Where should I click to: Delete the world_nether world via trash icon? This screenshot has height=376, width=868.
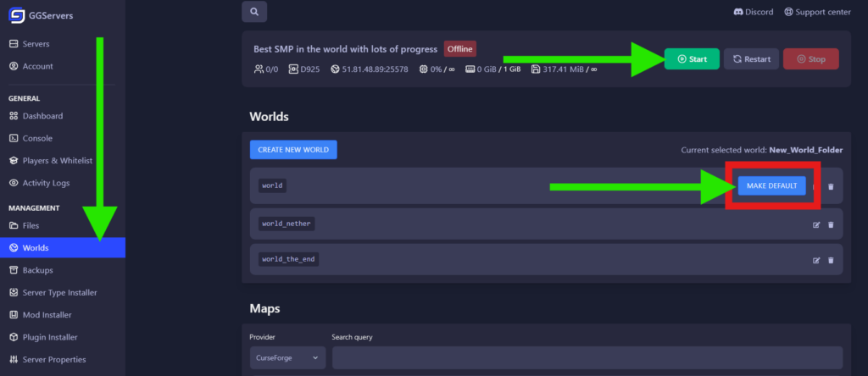point(831,224)
